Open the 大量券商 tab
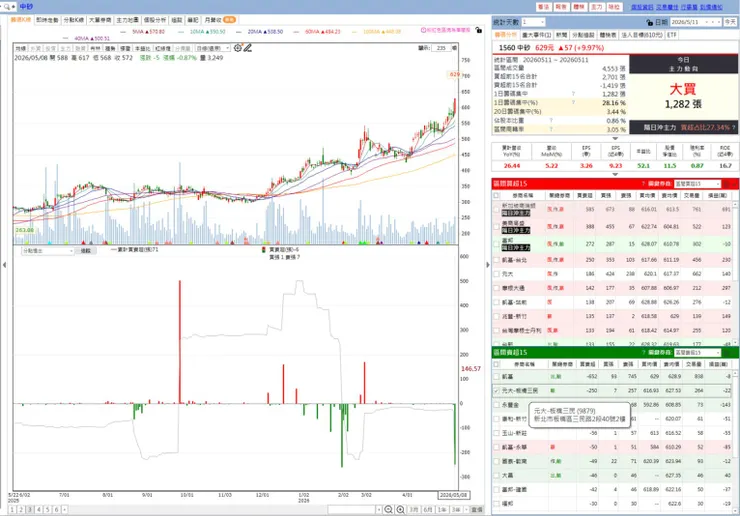 click(101, 20)
